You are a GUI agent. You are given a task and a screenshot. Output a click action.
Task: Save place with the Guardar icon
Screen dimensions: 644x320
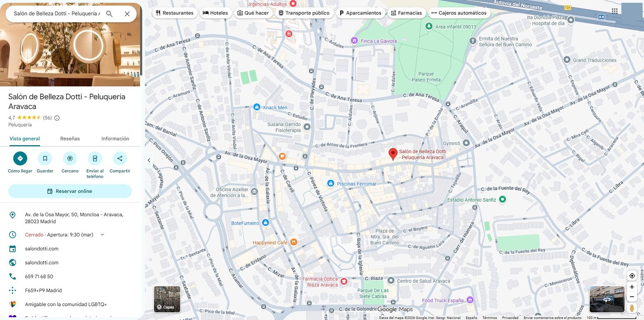pos(45,158)
